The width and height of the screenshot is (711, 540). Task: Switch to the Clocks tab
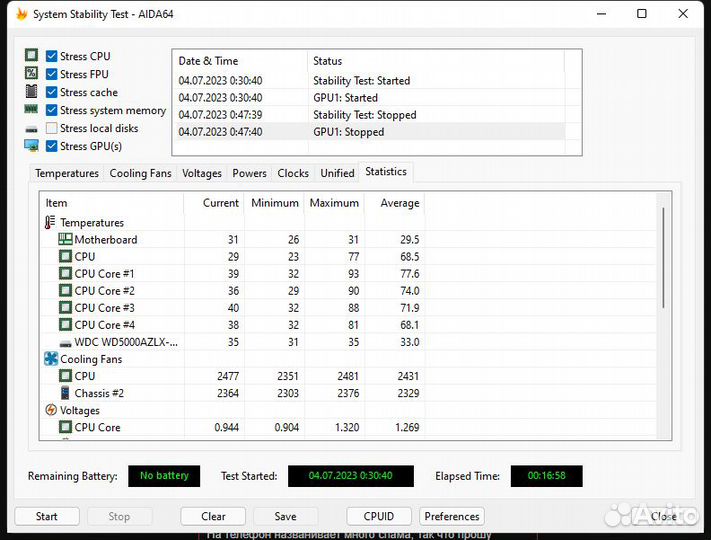(x=293, y=173)
